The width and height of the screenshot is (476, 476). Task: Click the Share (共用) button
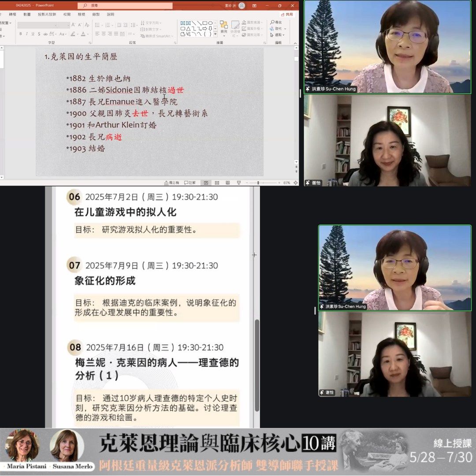click(287, 14)
